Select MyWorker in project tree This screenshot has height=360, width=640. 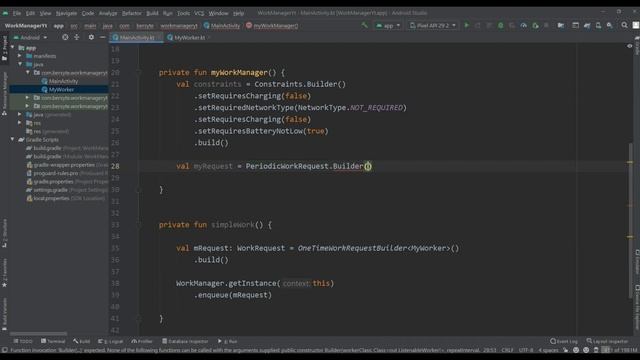click(x=58, y=89)
